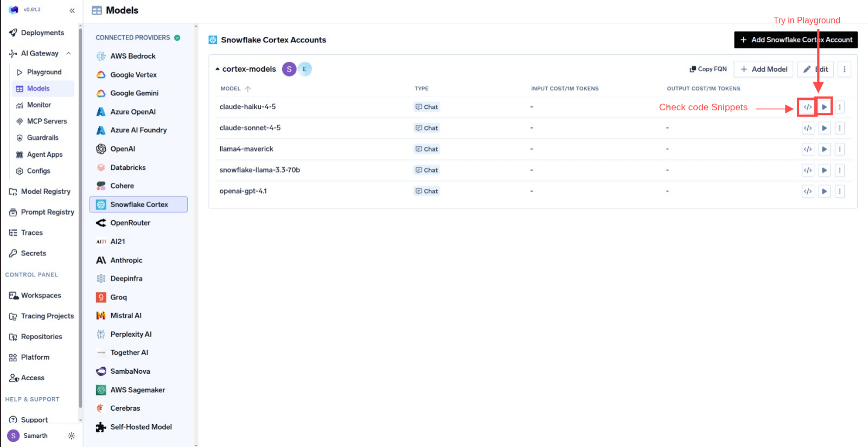Open Prompt Registry
This screenshot has width=868, height=447.
tap(42, 212)
